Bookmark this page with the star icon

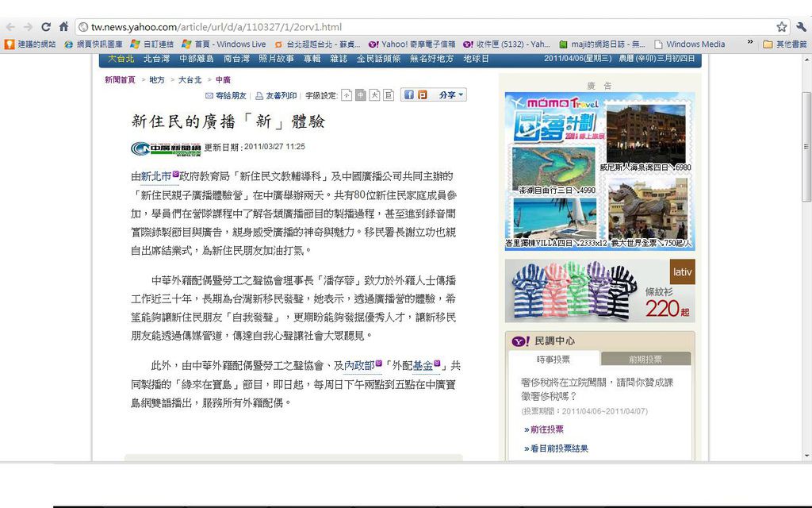point(781,27)
